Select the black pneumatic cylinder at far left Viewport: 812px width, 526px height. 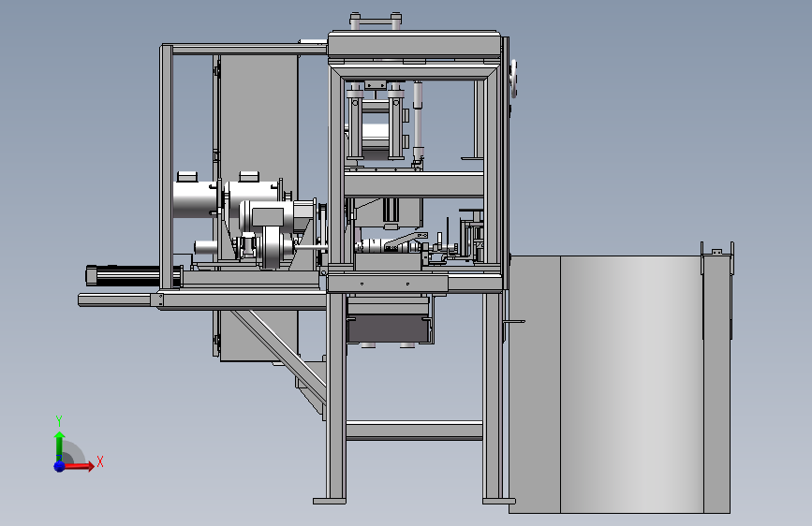point(133,275)
